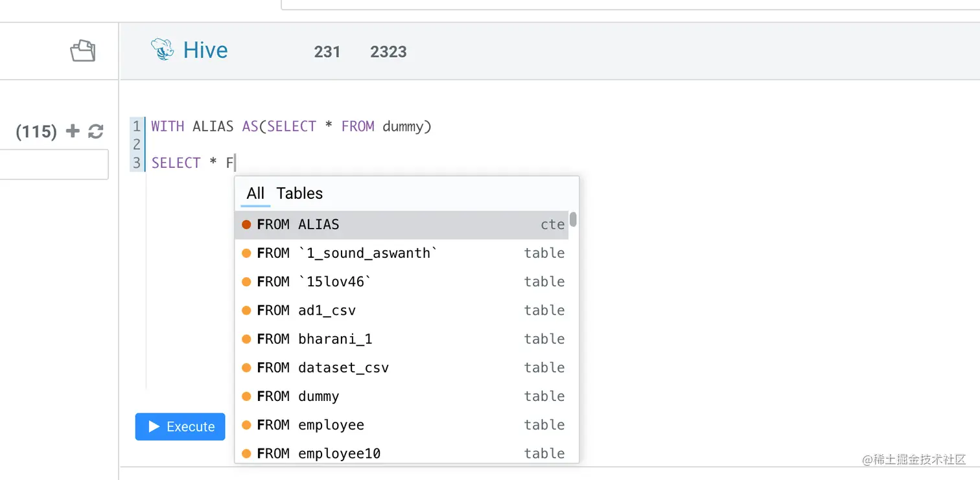980x480 pixels.
Task: Select the FROM dataset_csv suggestion
Action: 402,367
